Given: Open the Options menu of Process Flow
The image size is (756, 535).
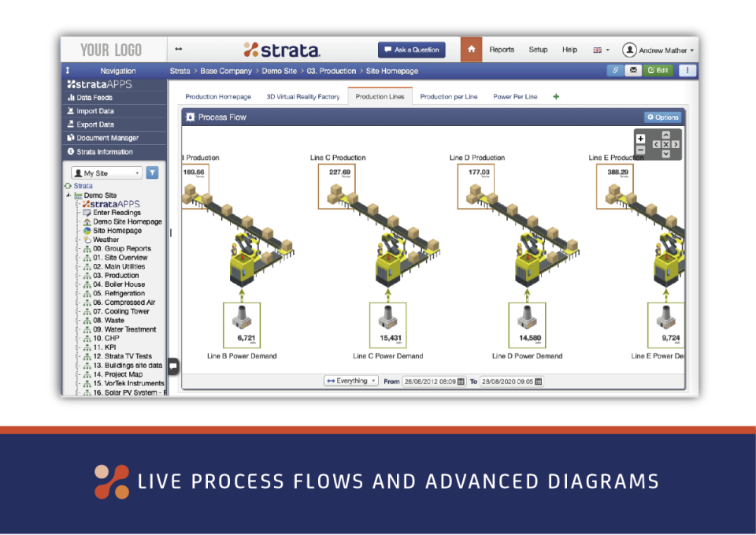Looking at the screenshot, I should point(661,117).
